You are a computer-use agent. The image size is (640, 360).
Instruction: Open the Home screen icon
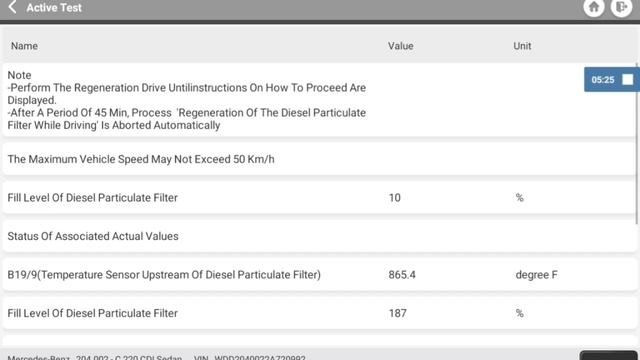[x=594, y=7]
